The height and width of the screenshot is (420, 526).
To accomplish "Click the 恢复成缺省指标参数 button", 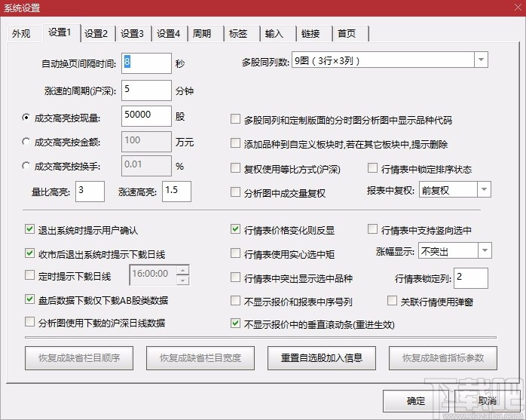I will pyautogui.click(x=443, y=358).
